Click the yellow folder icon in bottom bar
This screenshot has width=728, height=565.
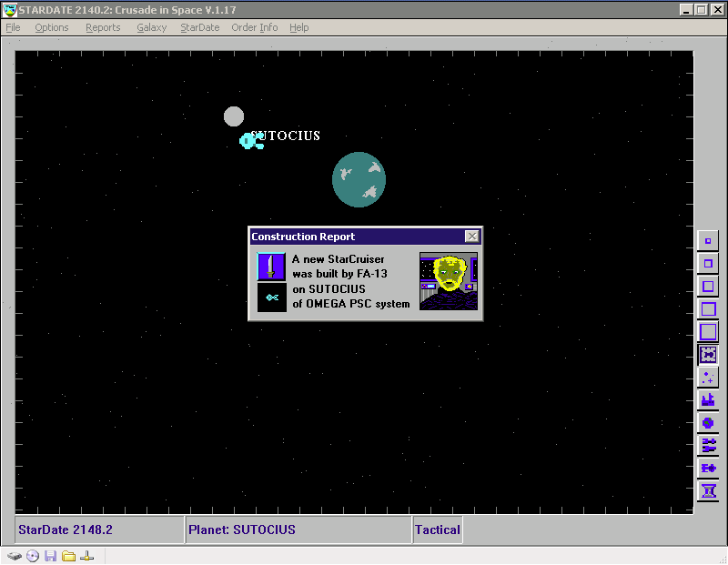point(69,556)
